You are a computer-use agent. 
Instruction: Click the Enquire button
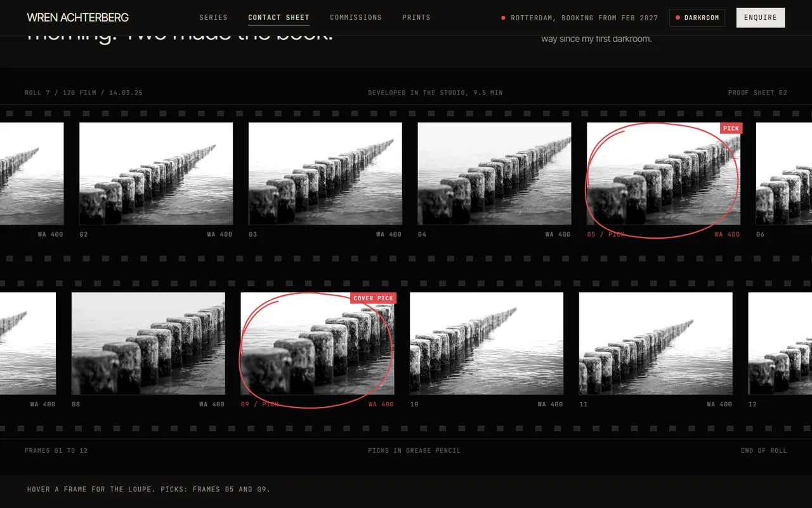(761, 18)
